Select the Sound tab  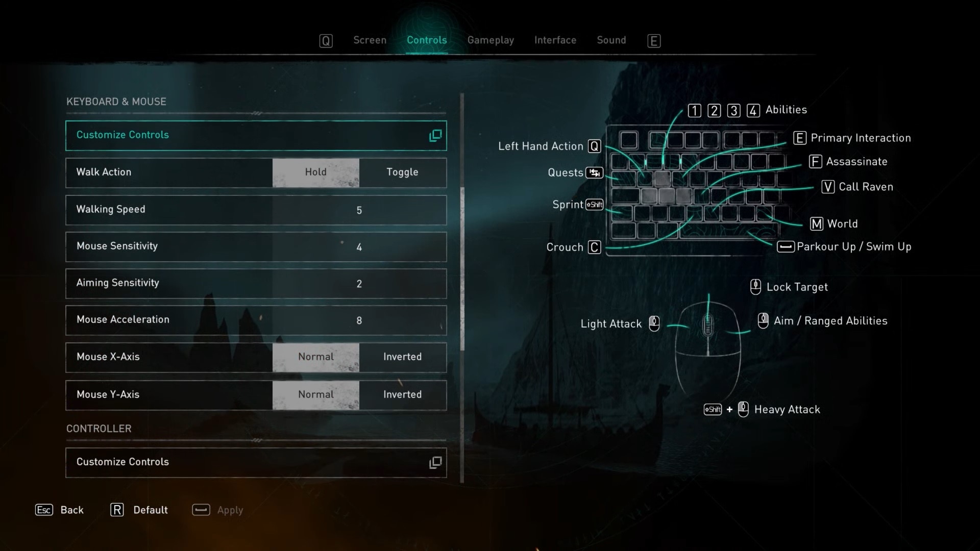[611, 40]
